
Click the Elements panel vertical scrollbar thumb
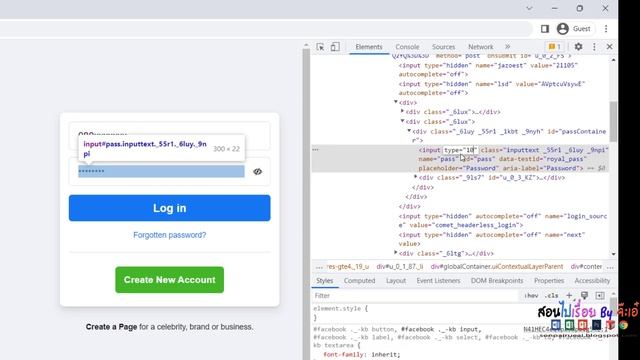tap(613, 121)
